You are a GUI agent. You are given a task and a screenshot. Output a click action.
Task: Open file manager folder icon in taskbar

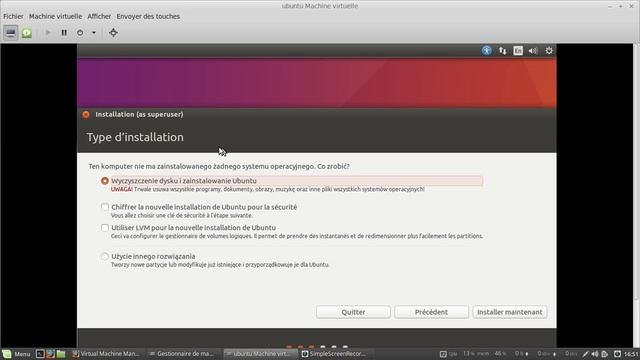[x=61, y=354]
